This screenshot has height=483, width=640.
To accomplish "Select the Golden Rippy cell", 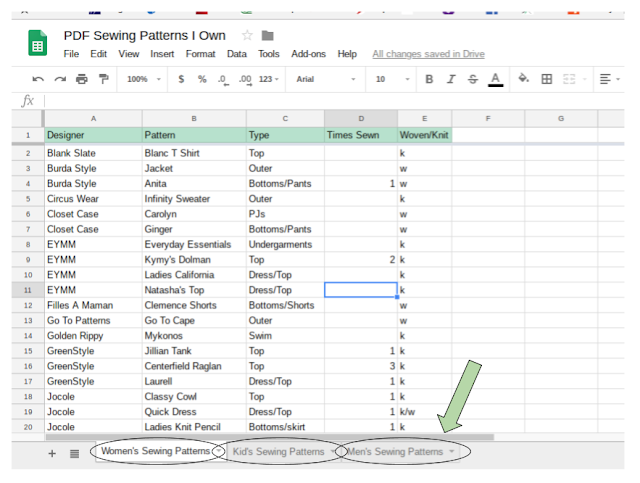I will click(x=93, y=336).
